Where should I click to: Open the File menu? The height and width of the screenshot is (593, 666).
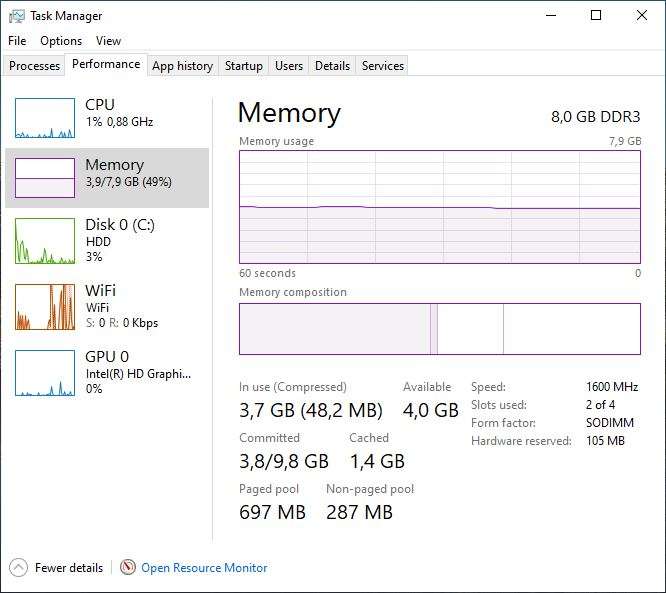[x=17, y=41]
